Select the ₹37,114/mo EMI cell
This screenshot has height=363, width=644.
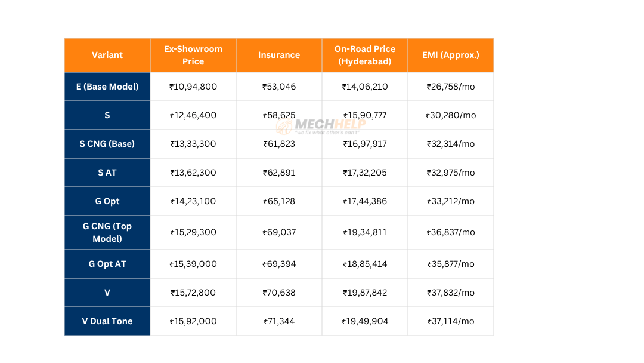pos(451,321)
